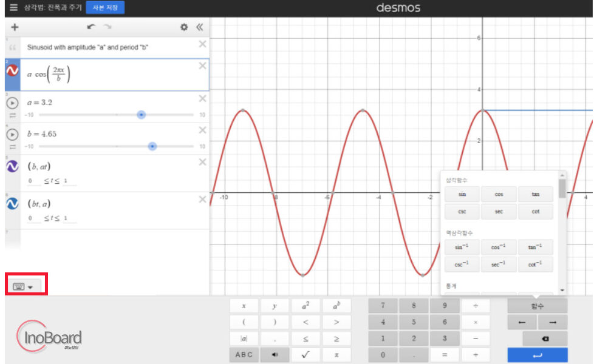Click the square root key

tap(306, 355)
